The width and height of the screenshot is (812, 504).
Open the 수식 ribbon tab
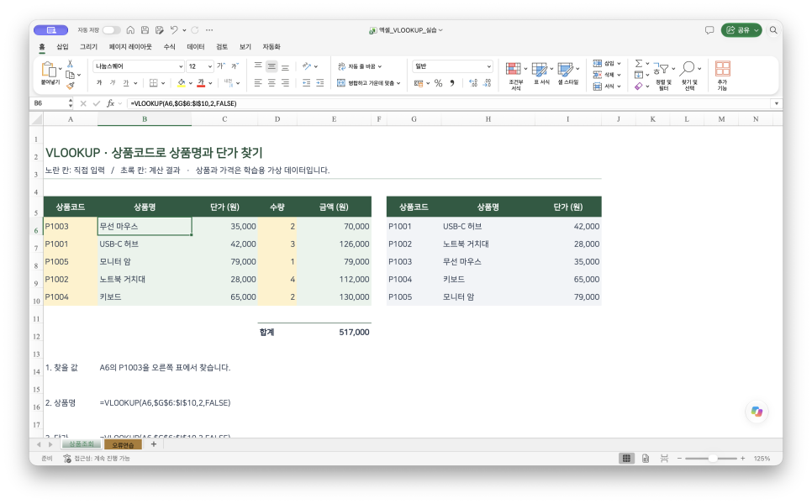click(x=169, y=46)
